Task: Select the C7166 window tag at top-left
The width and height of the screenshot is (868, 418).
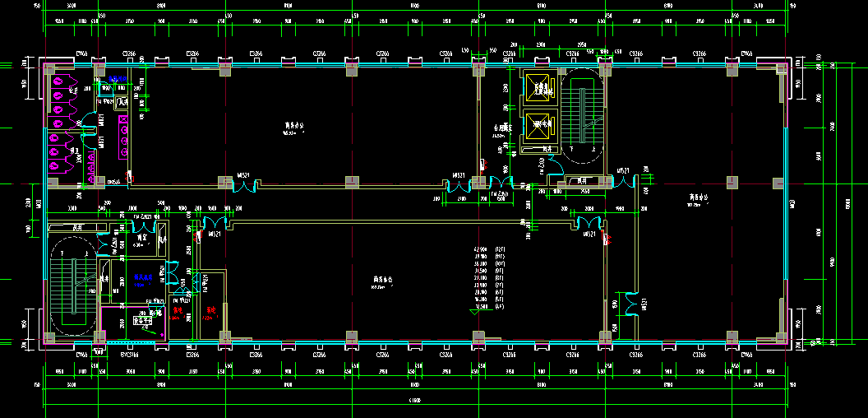Action: pos(81,54)
